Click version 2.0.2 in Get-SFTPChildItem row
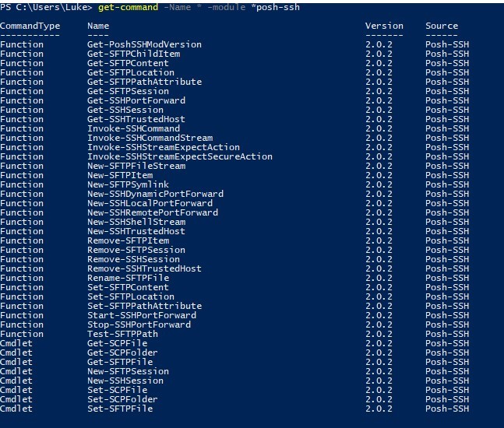 point(379,54)
